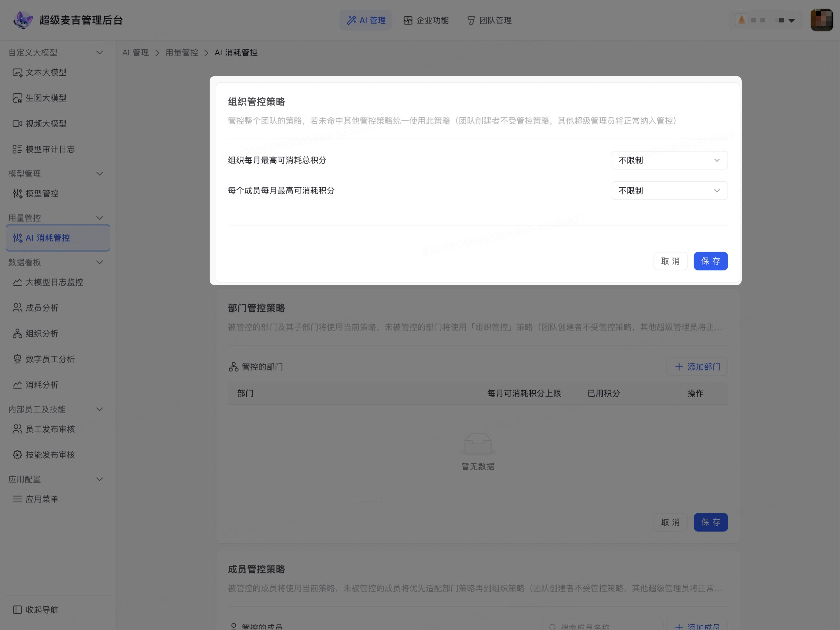Collapse 内部员工及技能 section chevron
The width and height of the screenshot is (840, 630).
[x=99, y=409]
